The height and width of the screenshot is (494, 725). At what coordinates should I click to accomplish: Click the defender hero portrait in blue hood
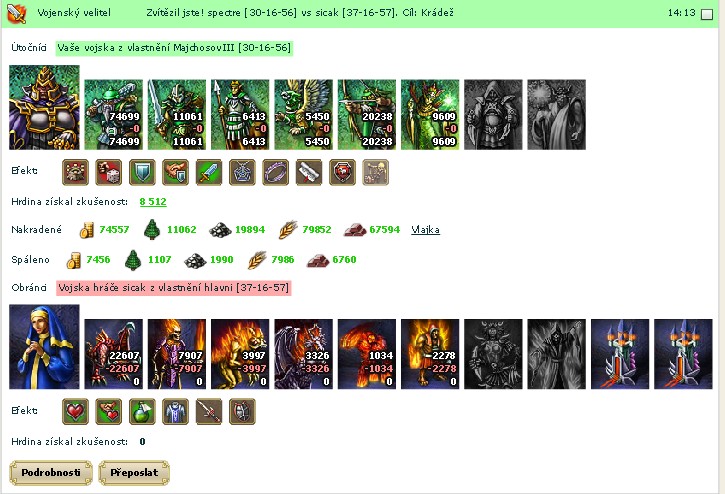tap(44, 346)
